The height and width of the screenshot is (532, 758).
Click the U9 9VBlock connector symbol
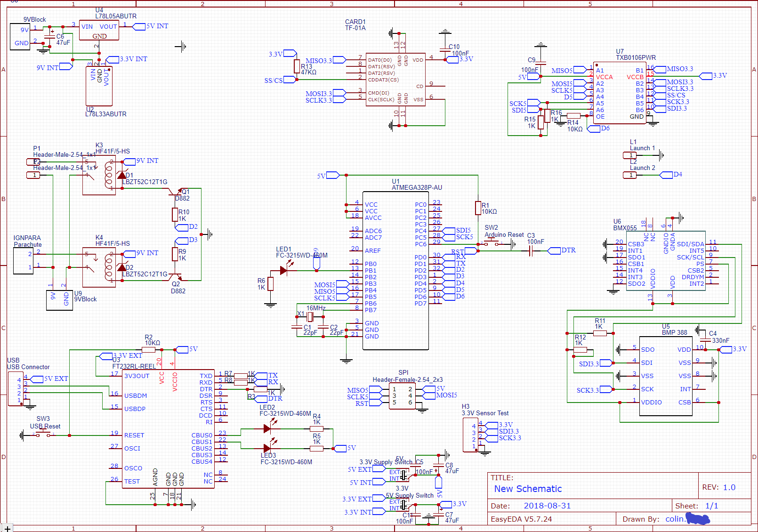59,300
